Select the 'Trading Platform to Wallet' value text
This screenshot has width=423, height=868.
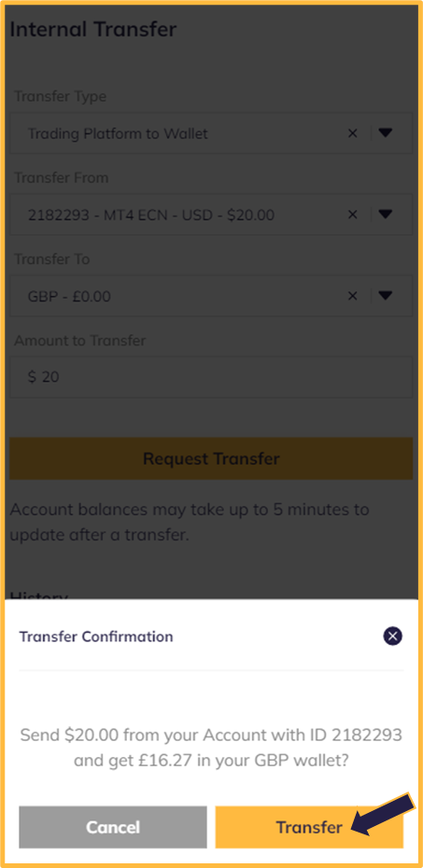pyautogui.click(x=118, y=133)
